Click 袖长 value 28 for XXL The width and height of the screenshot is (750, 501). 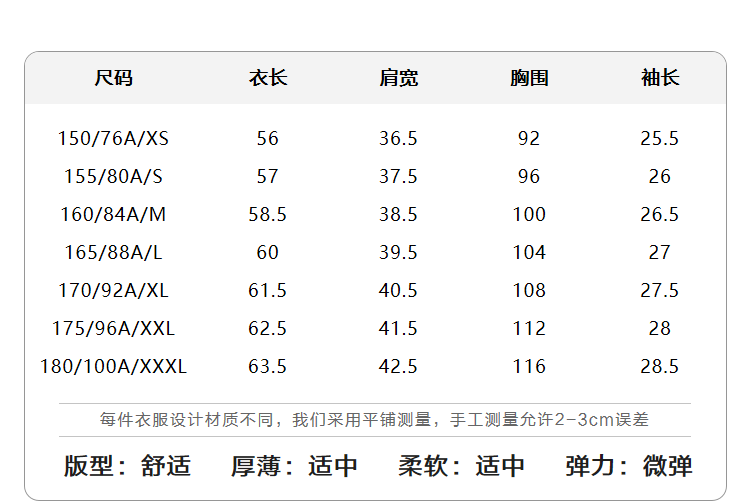pyautogui.click(x=660, y=329)
